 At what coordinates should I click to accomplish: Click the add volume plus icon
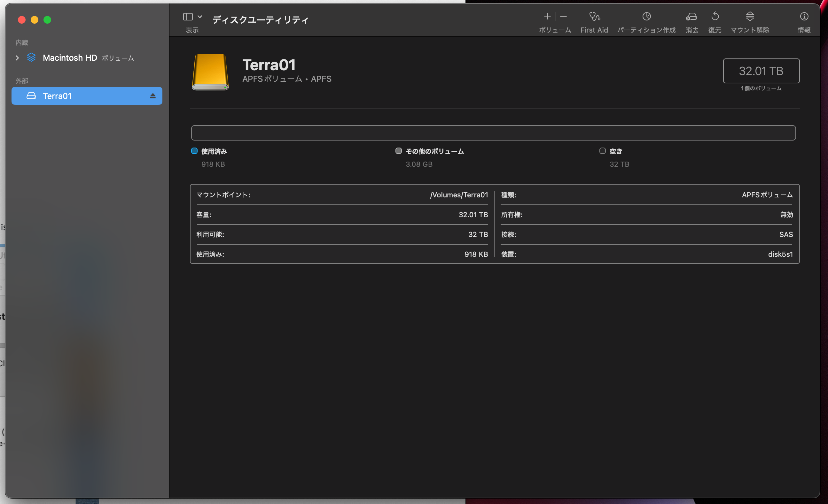tap(547, 16)
